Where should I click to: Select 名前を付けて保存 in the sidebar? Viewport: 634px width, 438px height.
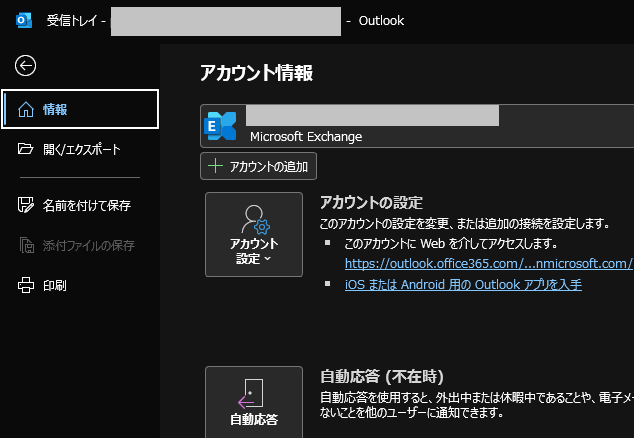pyautogui.click(x=80, y=205)
